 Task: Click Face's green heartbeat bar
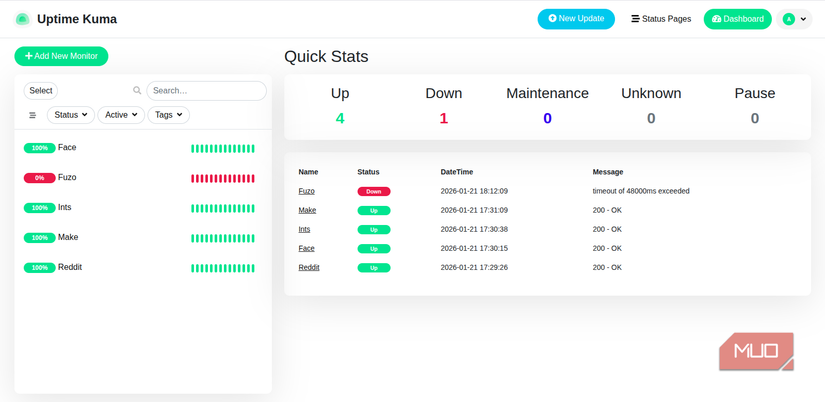[x=223, y=148]
